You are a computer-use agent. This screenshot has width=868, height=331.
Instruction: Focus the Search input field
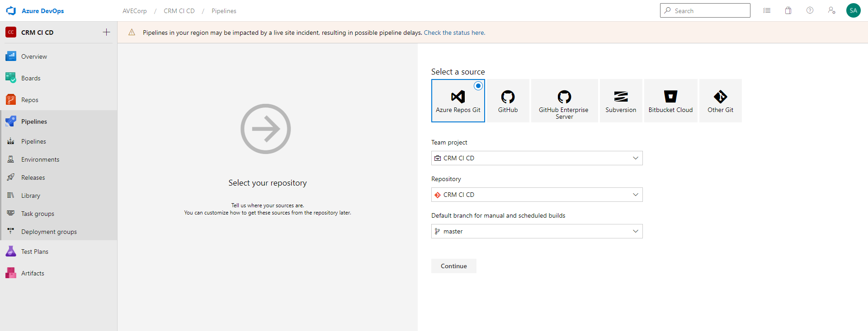coord(705,10)
